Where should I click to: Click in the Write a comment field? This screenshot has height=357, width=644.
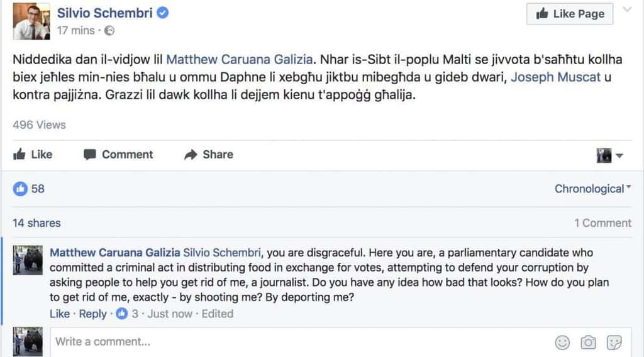pos(296,343)
